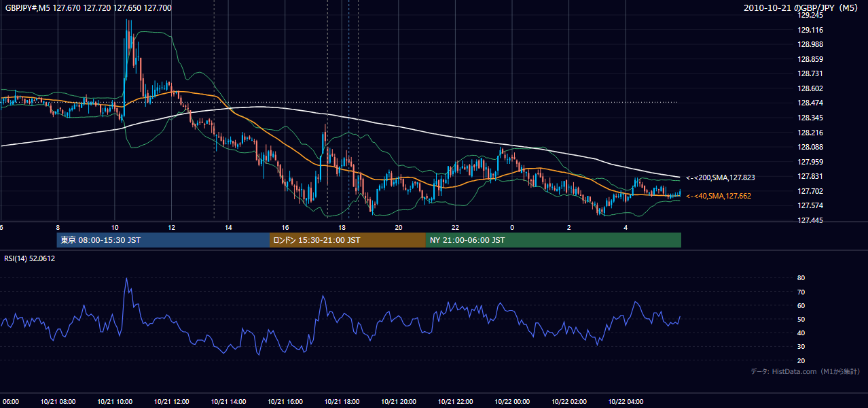This screenshot has width=868, height=408.
Task: Click the price axis value 127.831
Action: click(x=810, y=176)
